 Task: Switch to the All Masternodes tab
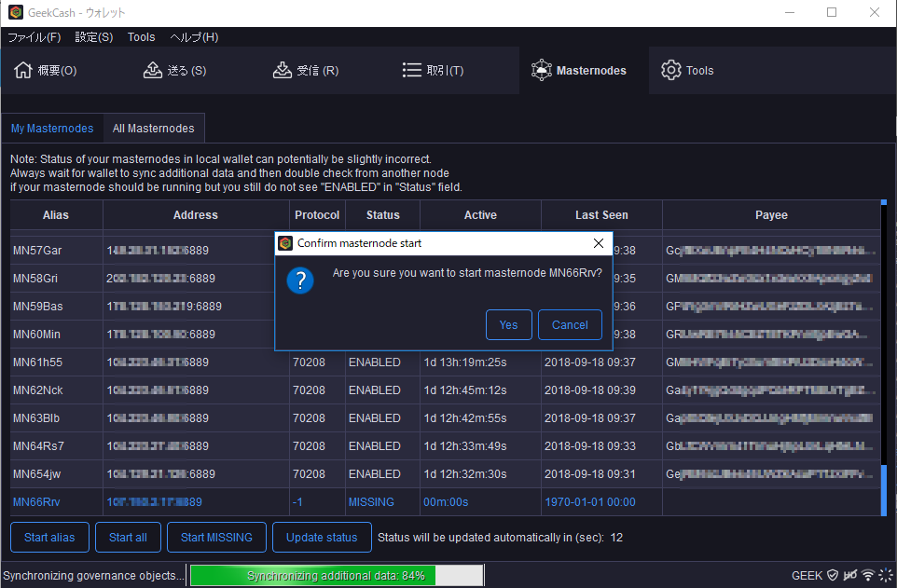click(x=154, y=129)
